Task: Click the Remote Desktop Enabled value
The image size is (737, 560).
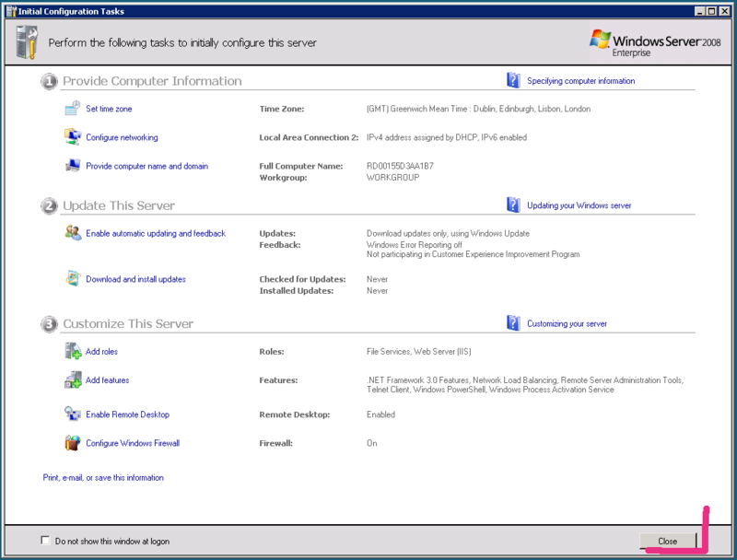Action: click(380, 414)
